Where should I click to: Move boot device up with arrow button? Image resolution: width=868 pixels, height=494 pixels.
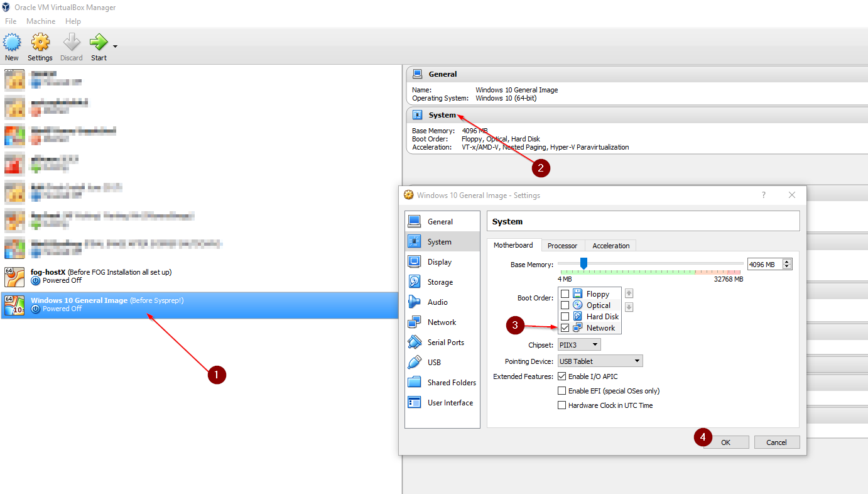pyautogui.click(x=629, y=294)
